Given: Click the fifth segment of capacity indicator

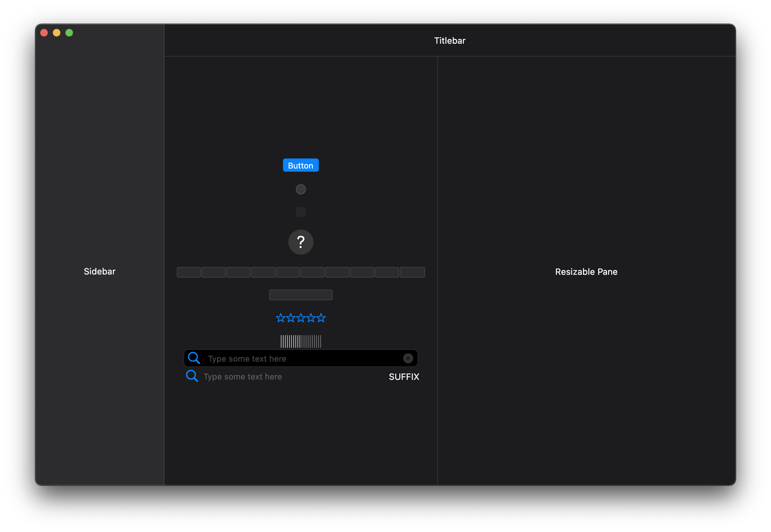Looking at the screenshot, I should (x=288, y=272).
